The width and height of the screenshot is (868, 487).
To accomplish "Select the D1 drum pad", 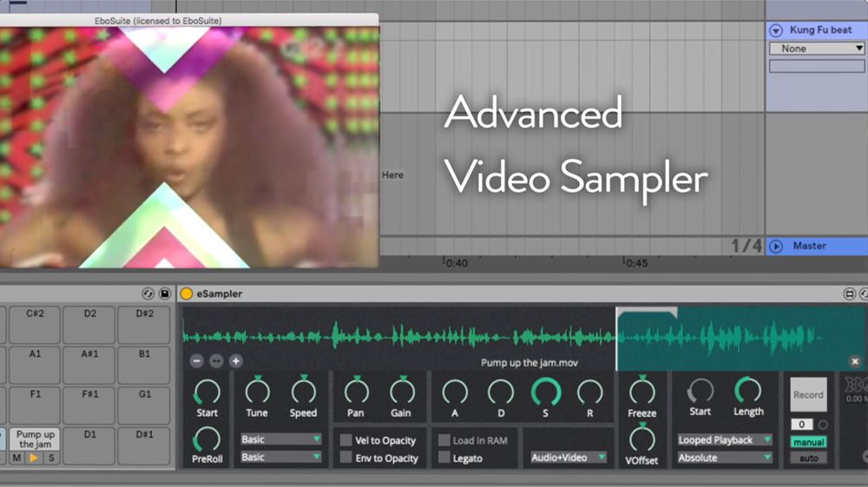I will 89,445.
